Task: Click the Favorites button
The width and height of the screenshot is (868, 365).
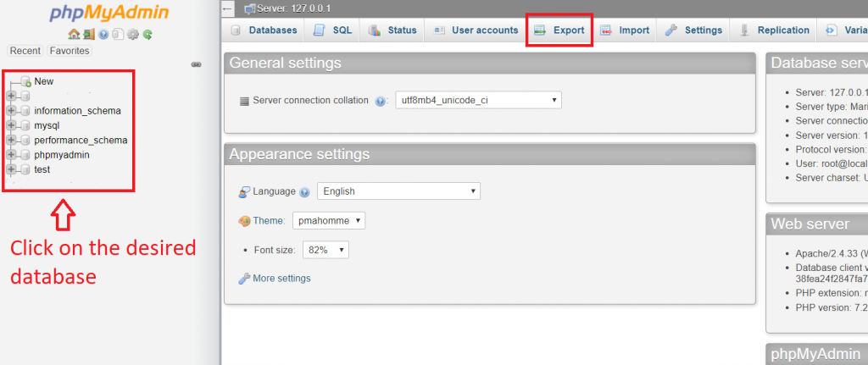Action: pyautogui.click(x=70, y=51)
